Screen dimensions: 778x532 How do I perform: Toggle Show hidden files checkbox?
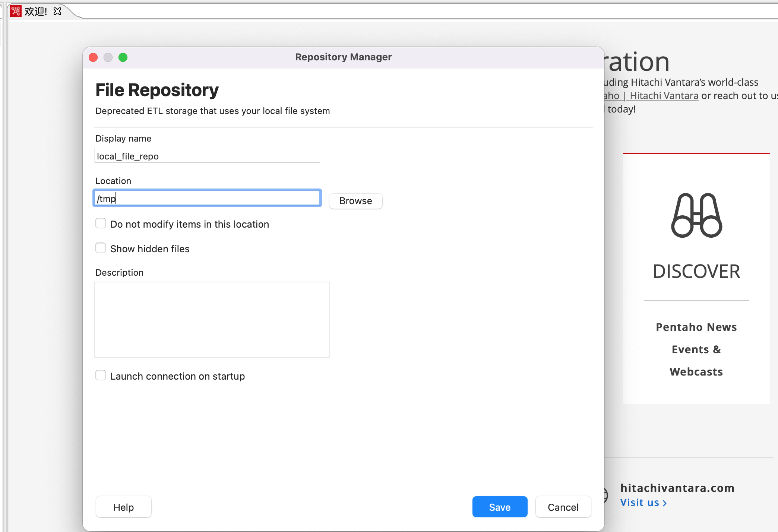click(101, 248)
